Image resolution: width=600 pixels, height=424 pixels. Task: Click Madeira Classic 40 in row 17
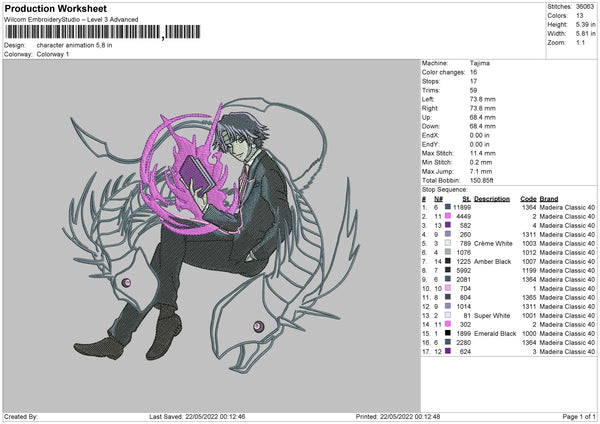pos(567,352)
